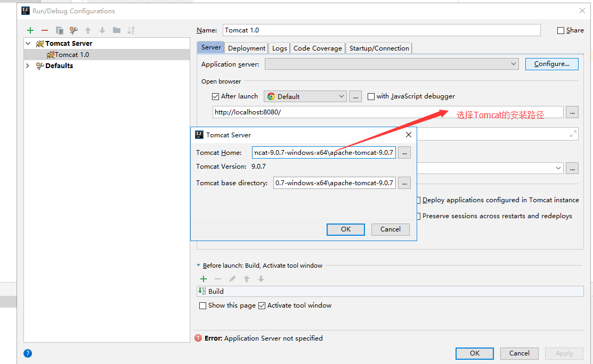Screen dimensions: 593x364
Task: Enable with JavaScript debugger checkbox
Action: point(371,97)
